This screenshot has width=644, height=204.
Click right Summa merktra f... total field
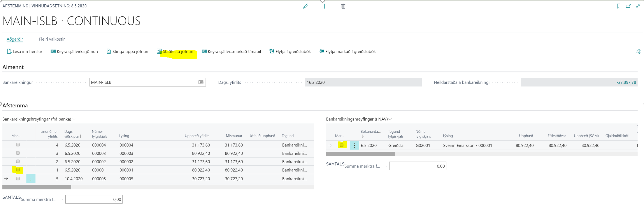pos(418,166)
